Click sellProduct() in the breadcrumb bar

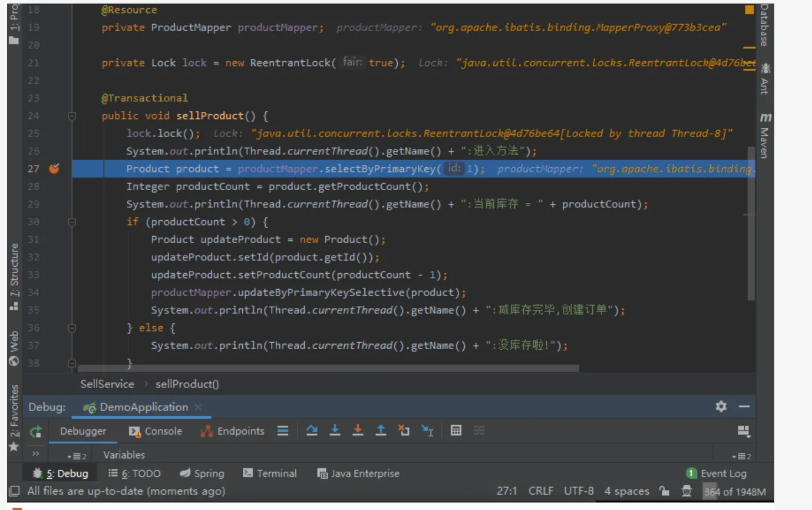coord(187,384)
